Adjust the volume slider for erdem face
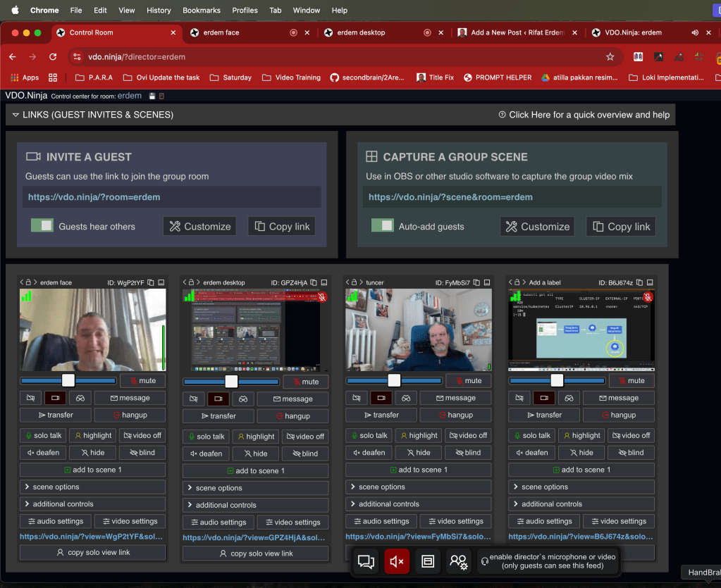Image resolution: width=721 pixels, height=588 pixels. 68,381
